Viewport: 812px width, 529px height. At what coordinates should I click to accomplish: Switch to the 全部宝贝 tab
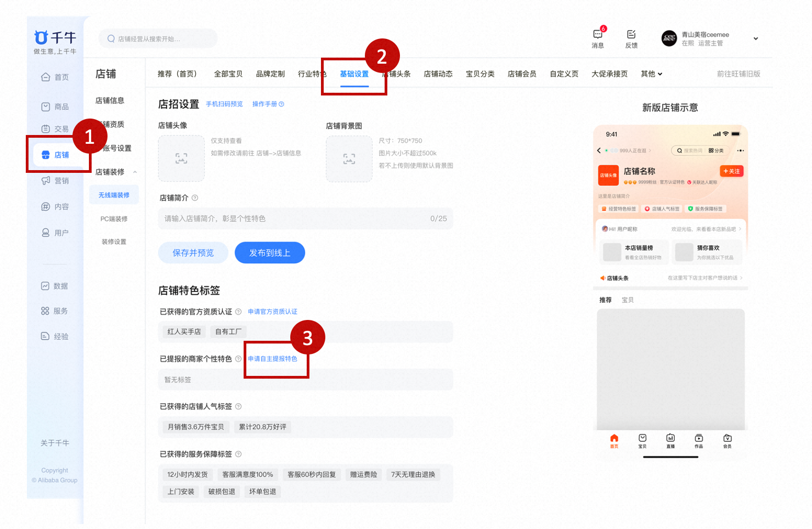click(228, 74)
